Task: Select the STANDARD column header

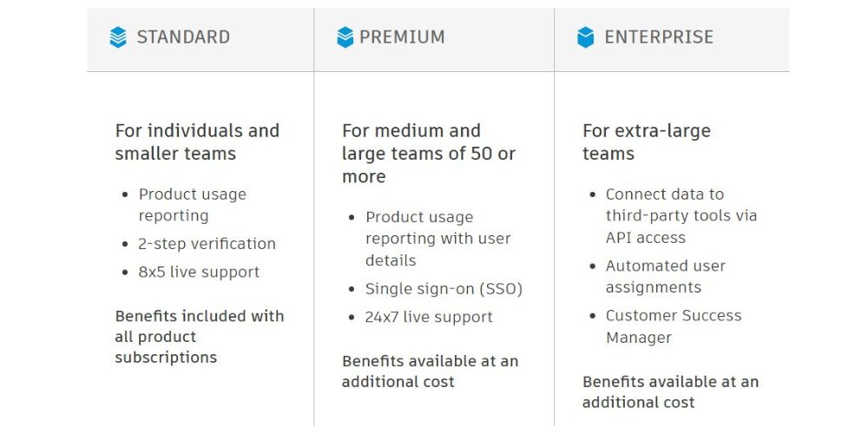Action: (x=183, y=37)
